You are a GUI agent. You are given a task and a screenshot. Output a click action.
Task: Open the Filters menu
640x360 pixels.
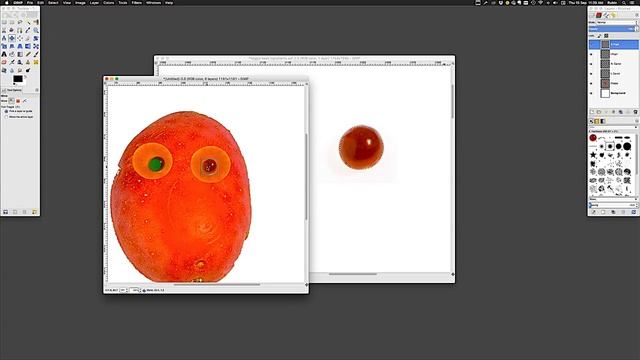tap(137, 2)
